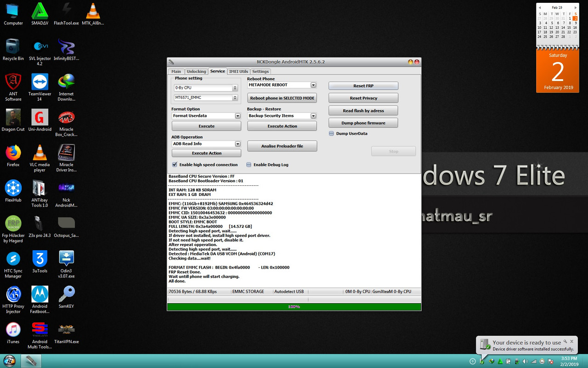Open the SMADAV desktop icon
Viewport: 588px width, 368px height.
(x=40, y=14)
